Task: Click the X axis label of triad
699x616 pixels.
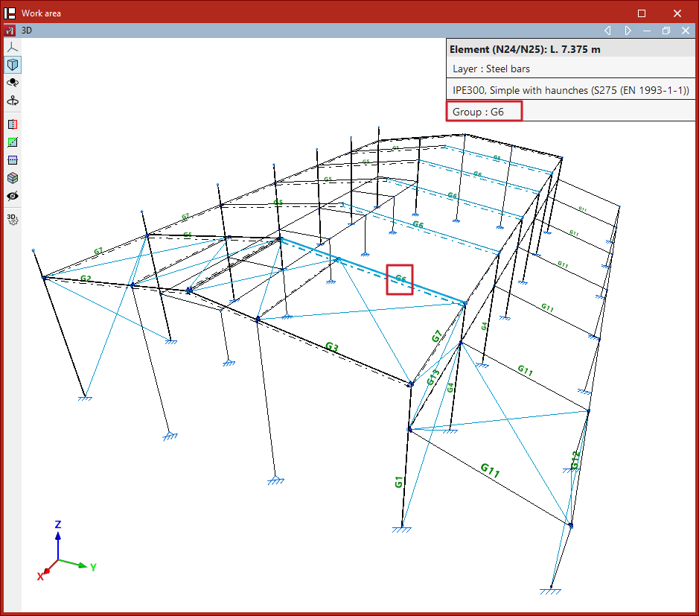Action: coord(40,577)
